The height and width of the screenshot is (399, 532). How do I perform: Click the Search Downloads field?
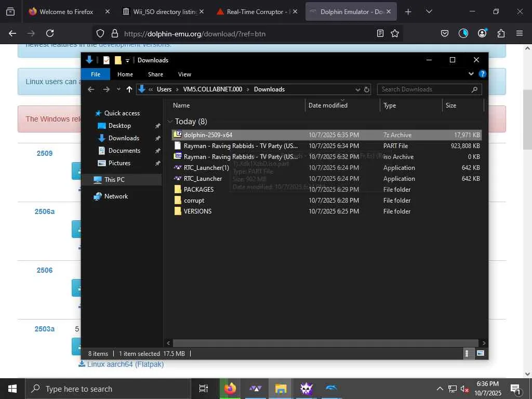pyautogui.click(x=429, y=89)
